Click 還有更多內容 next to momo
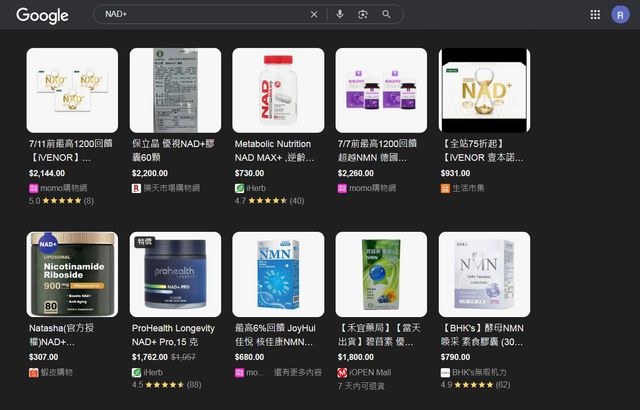The image size is (640, 410). (x=298, y=372)
